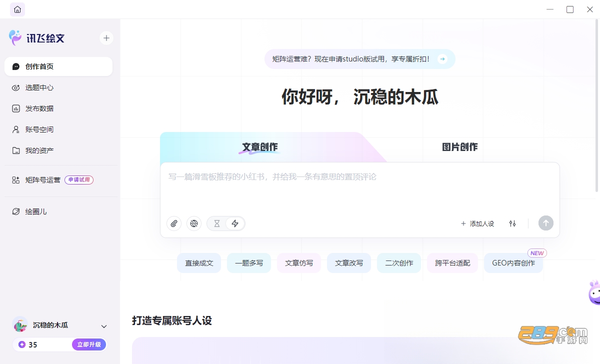
Task: Select the lightning fast mode
Action: pyautogui.click(x=235, y=223)
